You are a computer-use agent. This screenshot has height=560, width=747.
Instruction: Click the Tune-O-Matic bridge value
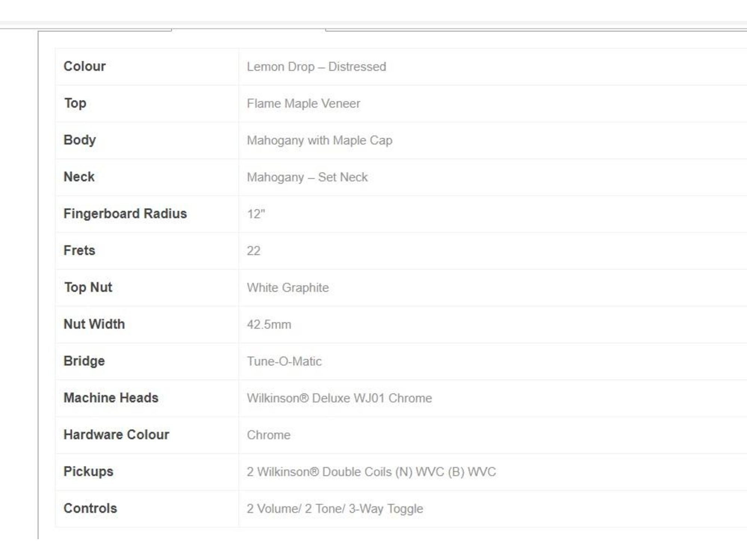pos(284,361)
